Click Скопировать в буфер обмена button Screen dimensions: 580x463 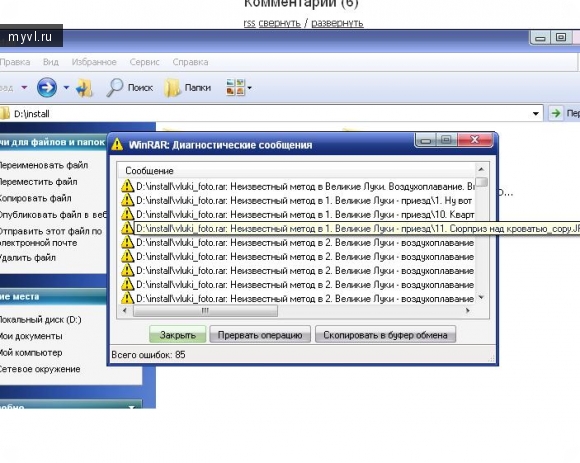pyautogui.click(x=385, y=335)
